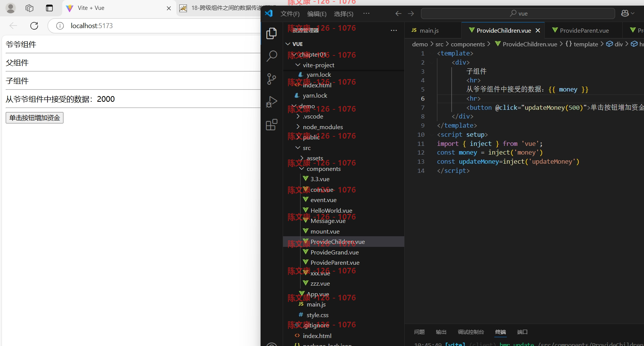This screenshot has width=644, height=346.
Task: Open the Extensions view
Action: (x=272, y=125)
